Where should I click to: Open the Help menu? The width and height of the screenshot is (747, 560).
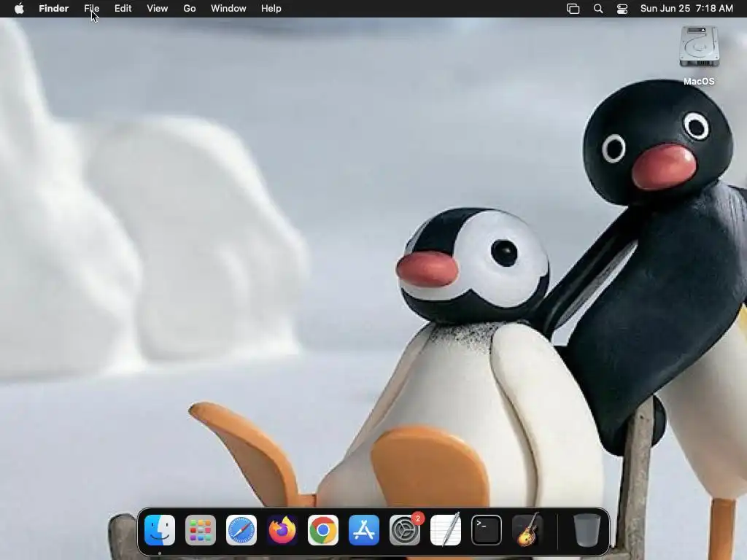coord(271,9)
